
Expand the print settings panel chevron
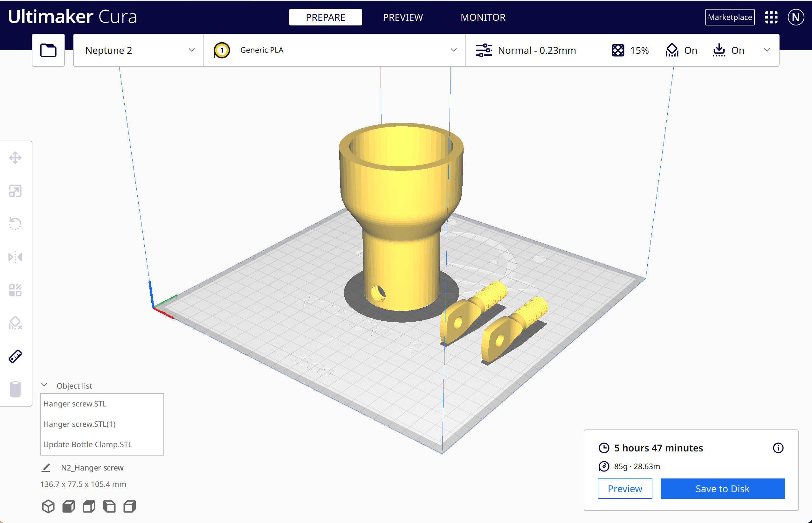click(x=767, y=50)
